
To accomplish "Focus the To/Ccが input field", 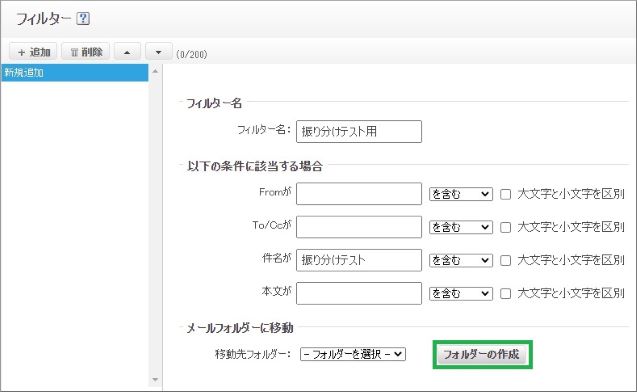I will pyautogui.click(x=359, y=227).
